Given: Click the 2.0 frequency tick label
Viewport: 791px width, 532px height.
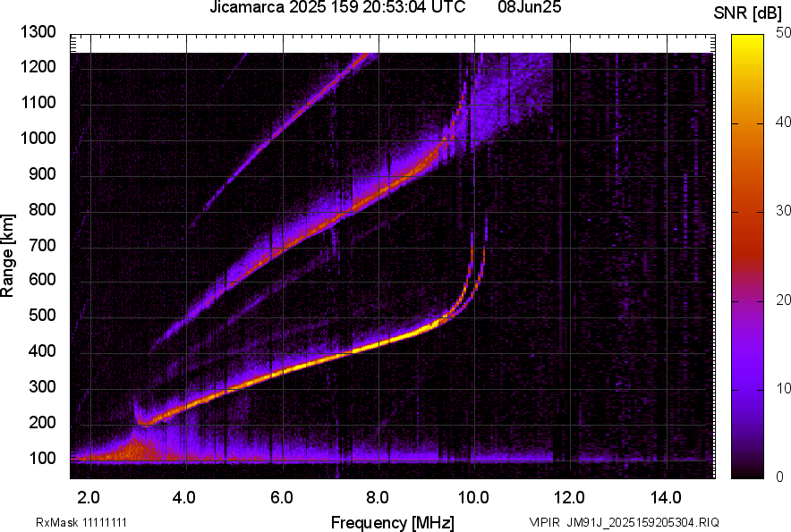Looking at the screenshot, I should point(89,498).
